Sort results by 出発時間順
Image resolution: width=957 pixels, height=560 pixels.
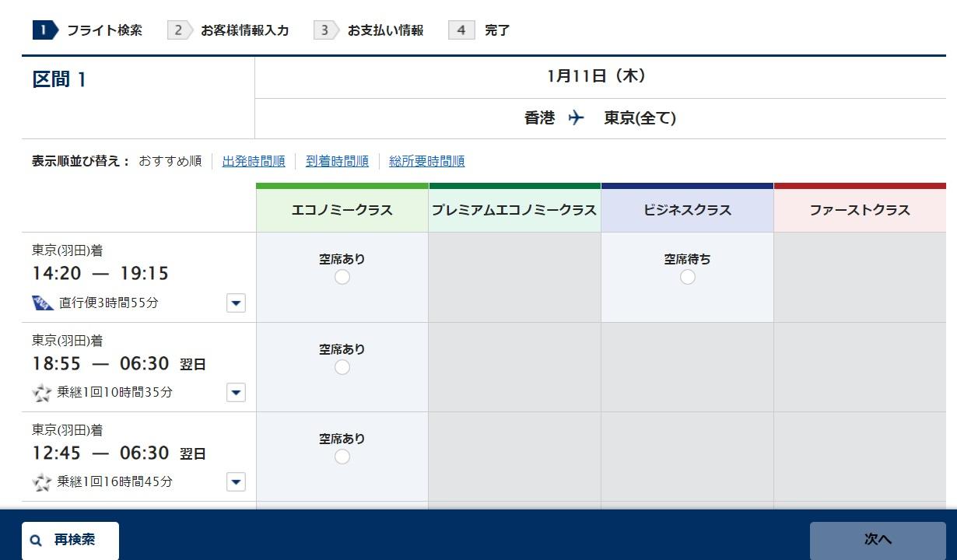[x=254, y=161]
